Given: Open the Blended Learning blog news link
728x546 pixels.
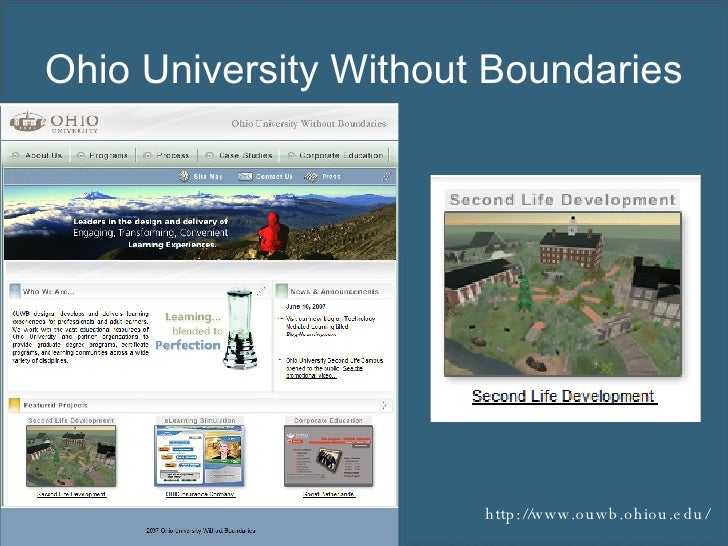Looking at the screenshot, I should [x=330, y=326].
